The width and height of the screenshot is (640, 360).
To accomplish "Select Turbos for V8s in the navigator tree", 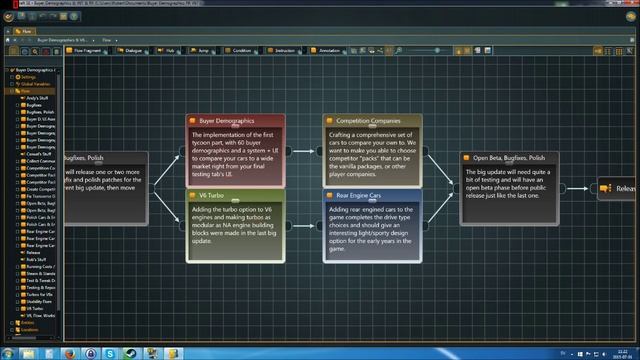I will (x=40, y=295).
